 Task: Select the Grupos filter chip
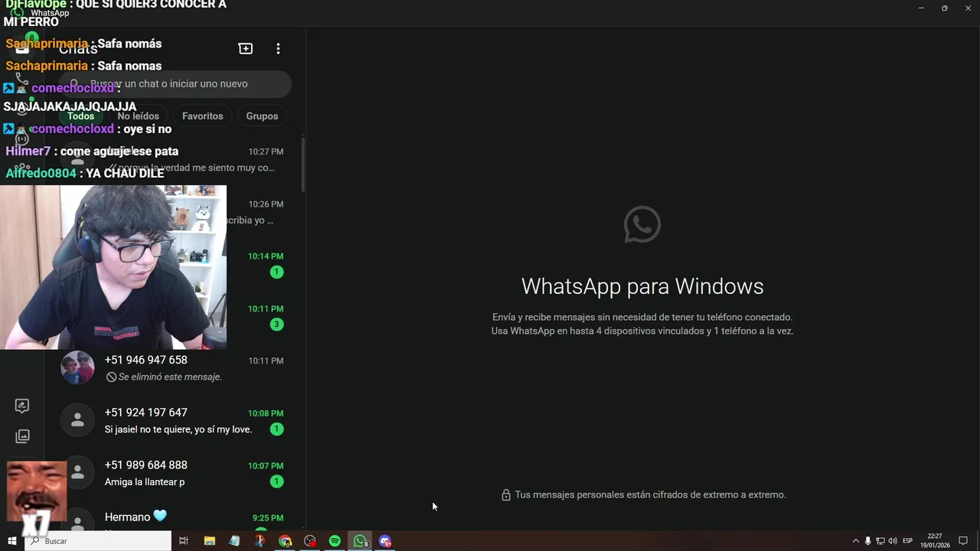pyautogui.click(x=262, y=116)
